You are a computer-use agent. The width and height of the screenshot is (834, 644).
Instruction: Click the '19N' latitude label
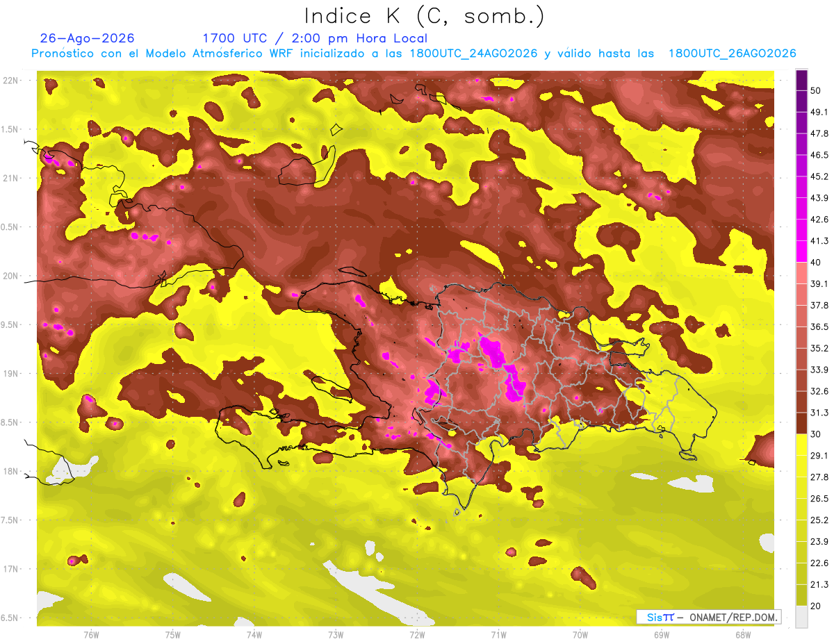pyautogui.click(x=12, y=373)
